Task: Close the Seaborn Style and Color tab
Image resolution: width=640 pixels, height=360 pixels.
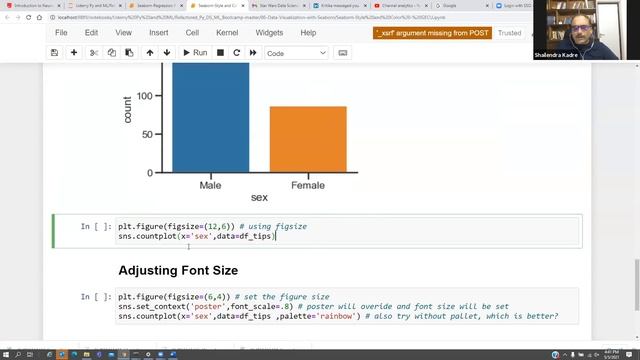Action: (x=243, y=6)
